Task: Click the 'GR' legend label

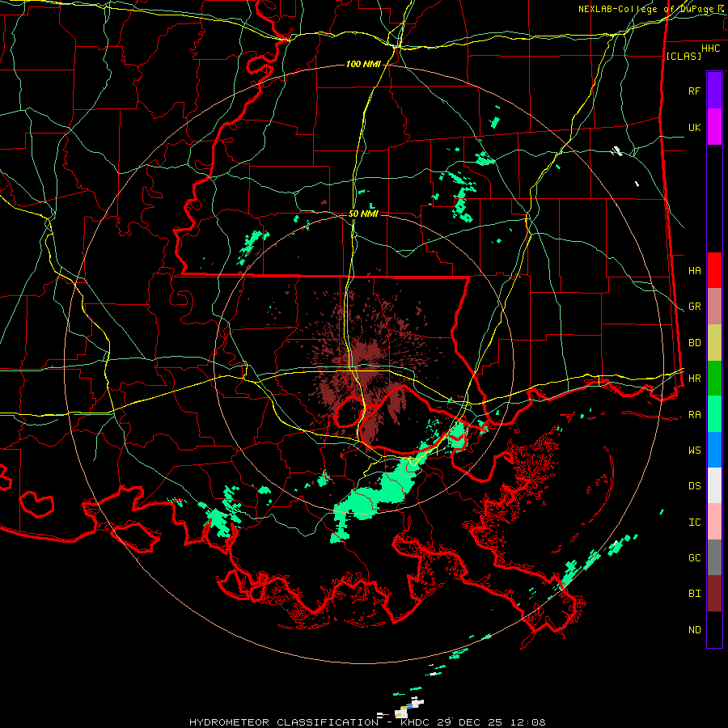Action: 694,307
